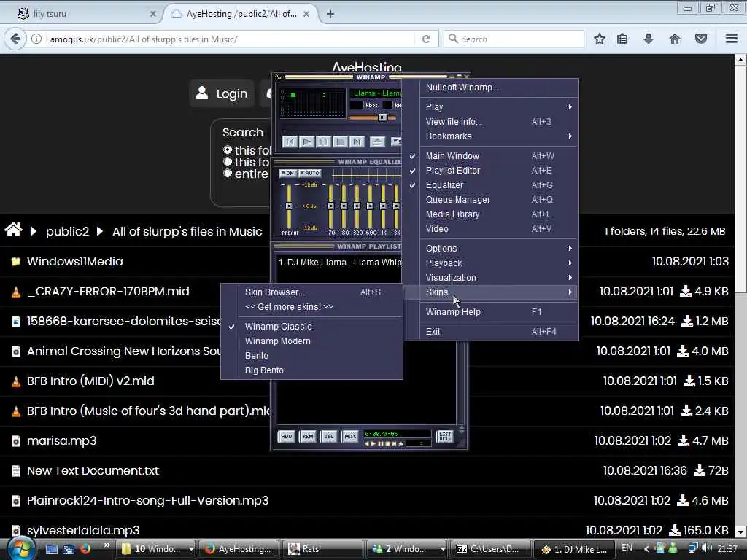
Task: Click the Skins submenu entry
Action: tap(491, 292)
